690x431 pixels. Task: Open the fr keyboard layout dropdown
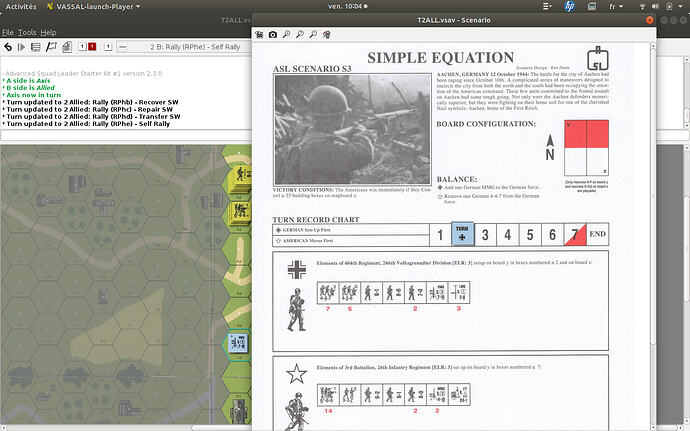(x=616, y=7)
